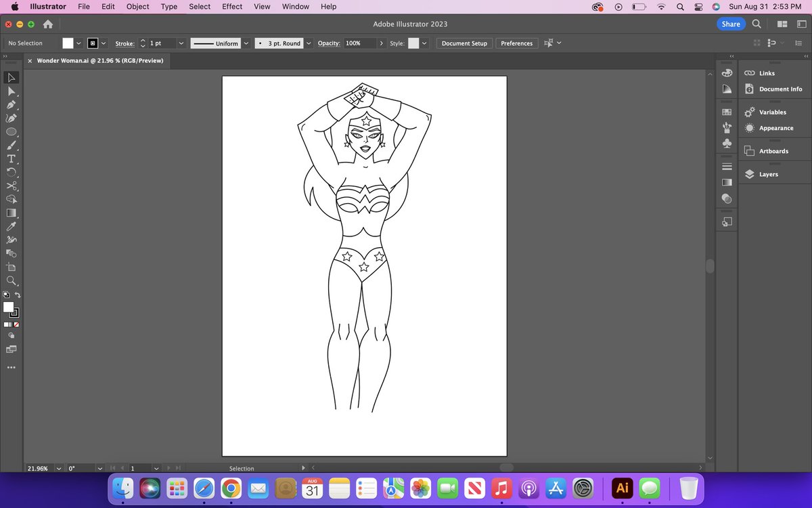Screen dimensions: 812x508
Task: Open the Object menu
Action: (138, 7)
